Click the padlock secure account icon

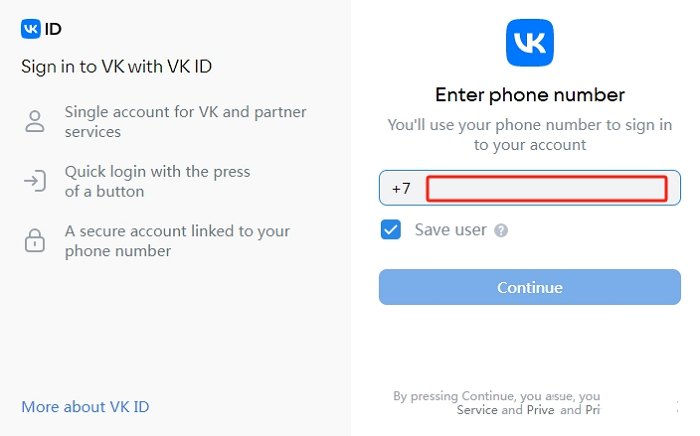(x=35, y=241)
